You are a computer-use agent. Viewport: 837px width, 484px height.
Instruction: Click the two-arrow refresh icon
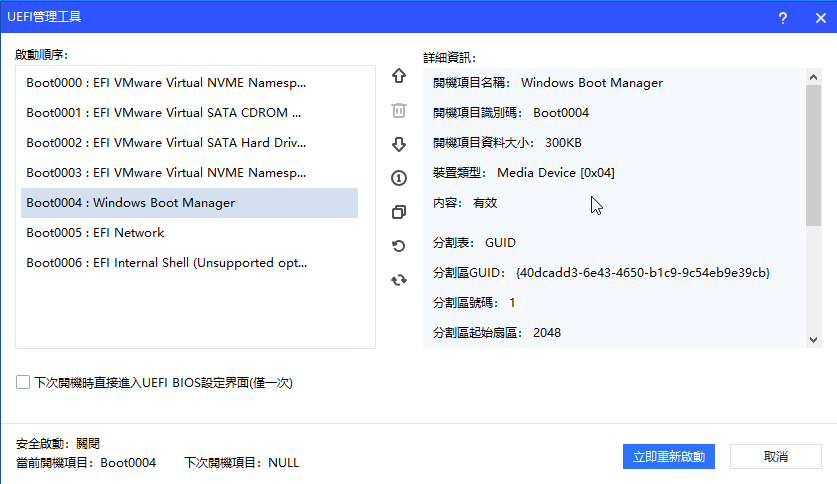(x=399, y=280)
